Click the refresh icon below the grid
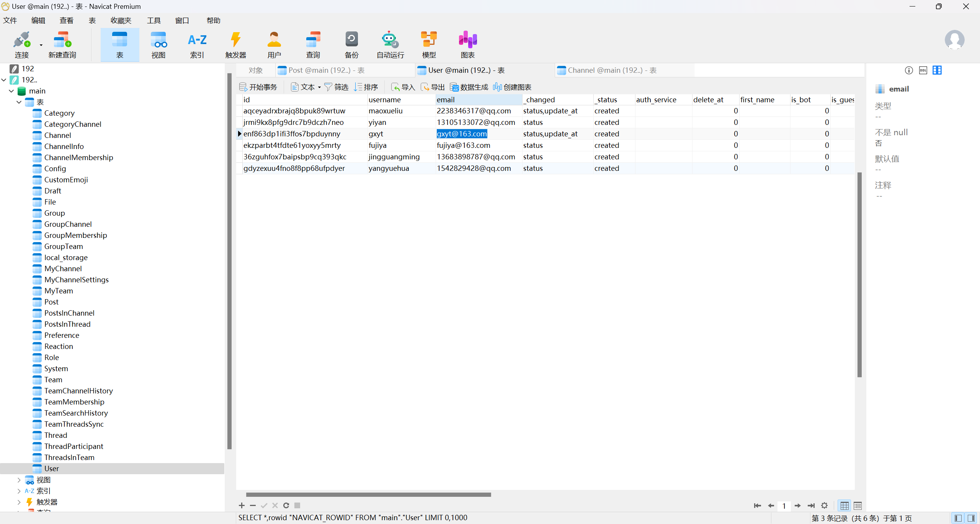Screen dimensions: 980x524 (286, 506)
